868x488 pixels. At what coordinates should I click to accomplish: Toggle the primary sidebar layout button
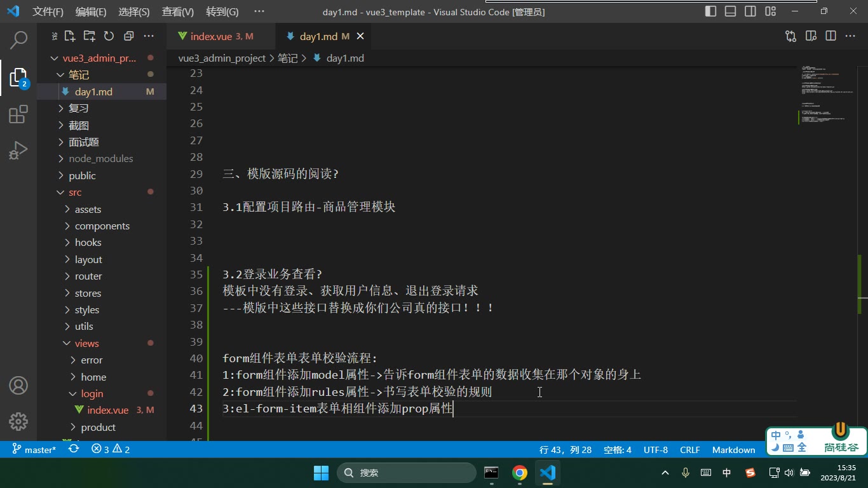coord(711,11)
